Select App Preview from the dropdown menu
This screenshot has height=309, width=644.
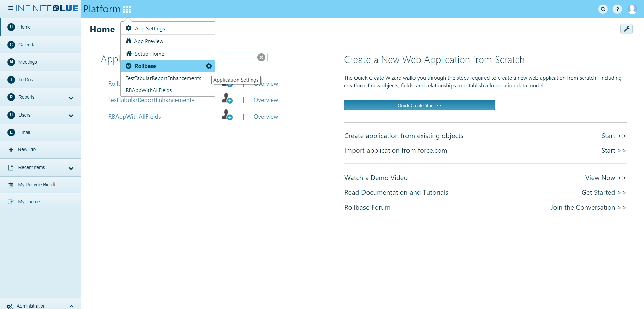click(x=168, y=41)
